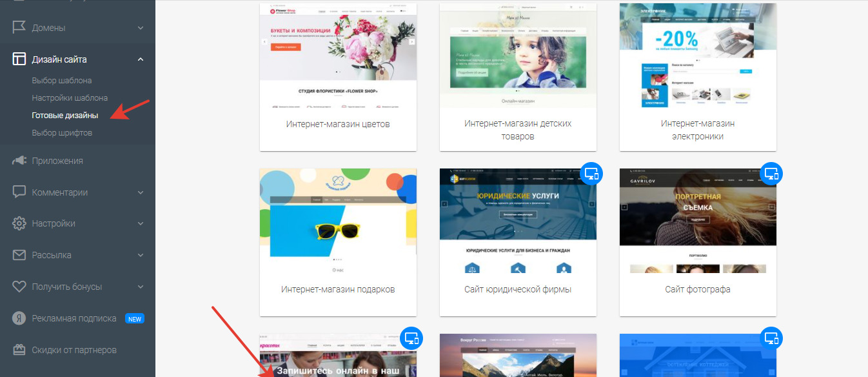Click the Yandex icon for Рекламная подписка
868x377 pixels.
[19, 318]
